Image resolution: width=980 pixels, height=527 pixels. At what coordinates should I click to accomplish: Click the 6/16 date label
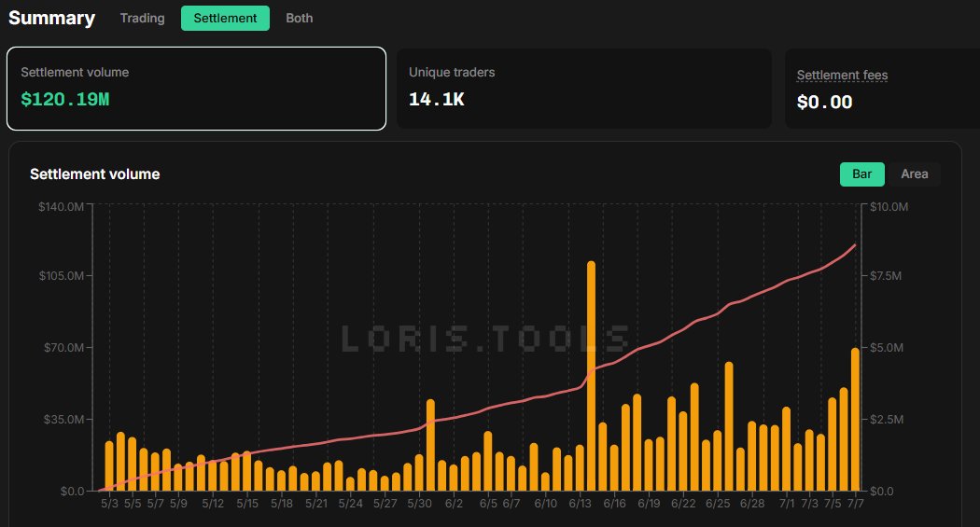point(614,504)
